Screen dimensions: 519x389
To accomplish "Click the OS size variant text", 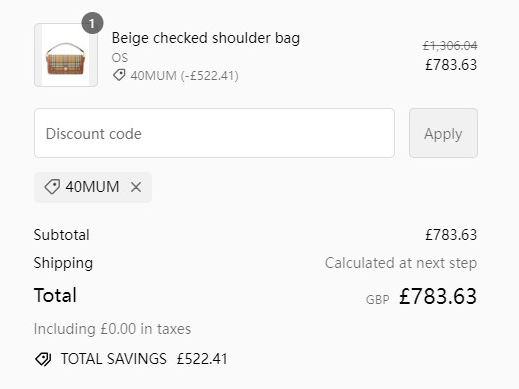I will point(120,58).
